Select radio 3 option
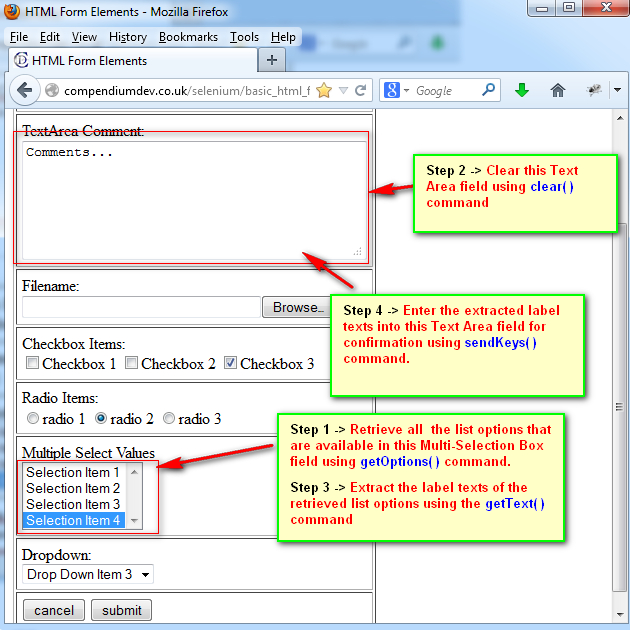Screen dimensions: 630x630 (x=169, y=418)
